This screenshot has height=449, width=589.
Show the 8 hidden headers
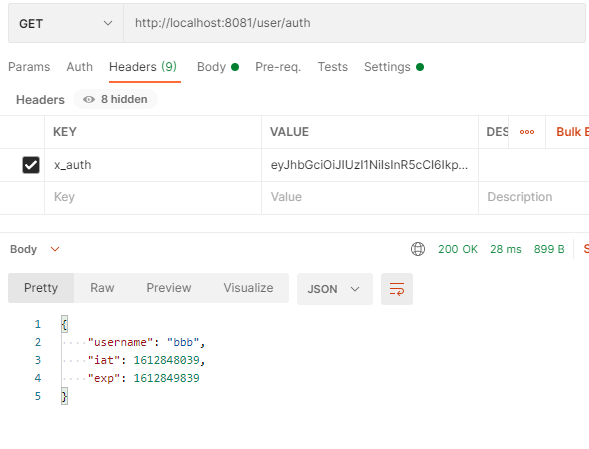click(x=116, y=99)
